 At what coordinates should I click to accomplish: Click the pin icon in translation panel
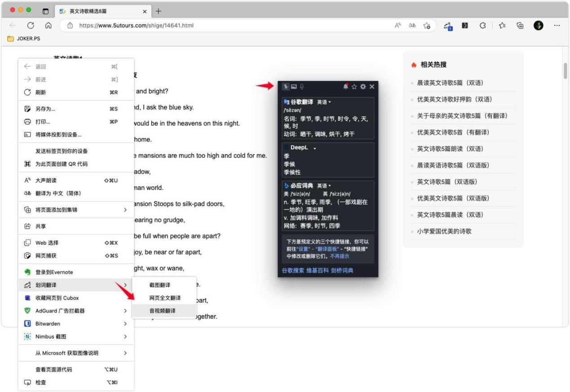(286, 86)
